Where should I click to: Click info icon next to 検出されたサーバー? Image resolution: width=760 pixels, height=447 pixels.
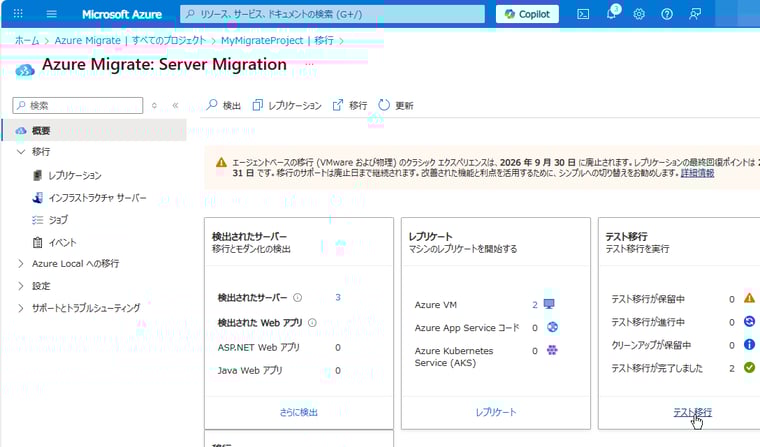[x=298, y=298]
